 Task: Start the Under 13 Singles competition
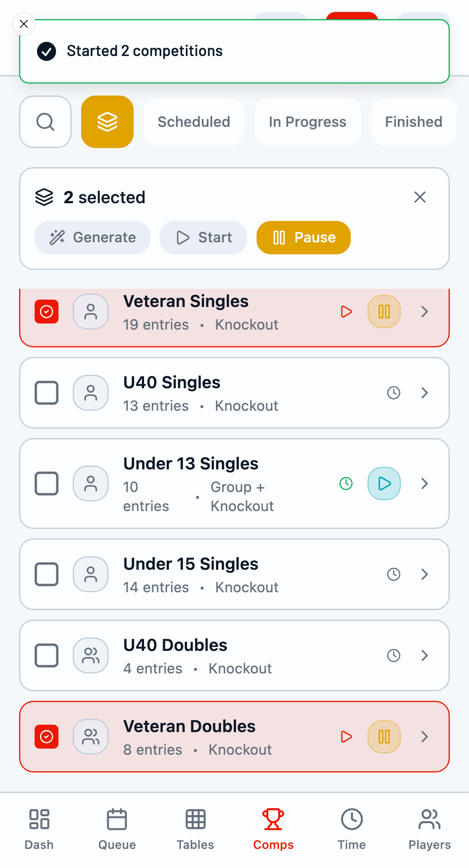384,484
